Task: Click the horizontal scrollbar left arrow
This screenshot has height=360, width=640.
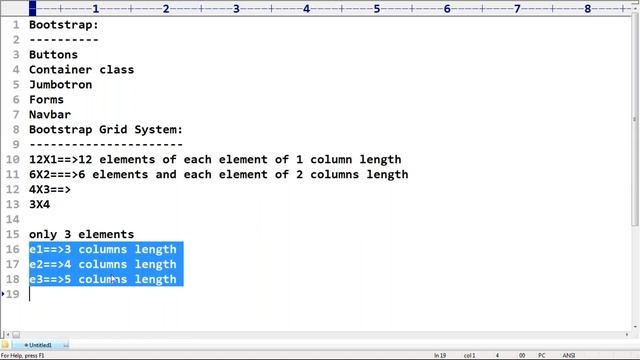Action: pos(7,335)
